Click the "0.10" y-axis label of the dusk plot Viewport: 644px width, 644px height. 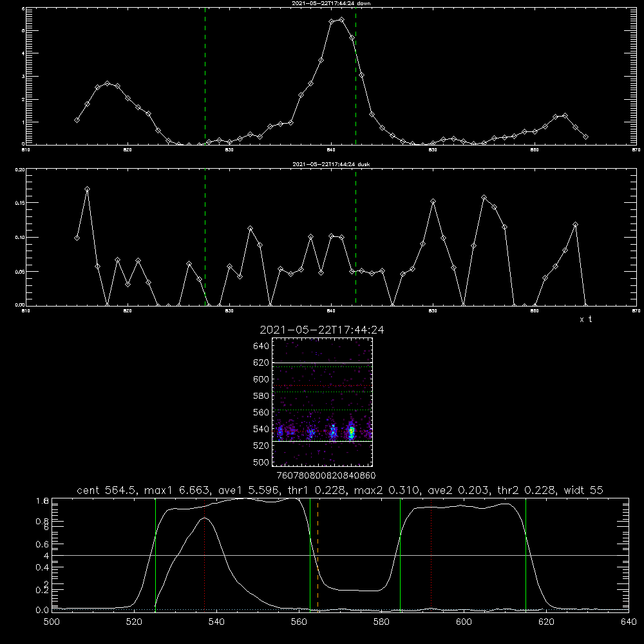coord(20,238)
